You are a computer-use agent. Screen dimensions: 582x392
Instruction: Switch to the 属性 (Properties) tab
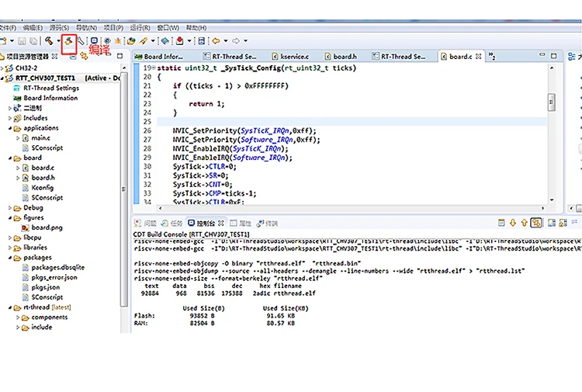[x=241, y=223]
